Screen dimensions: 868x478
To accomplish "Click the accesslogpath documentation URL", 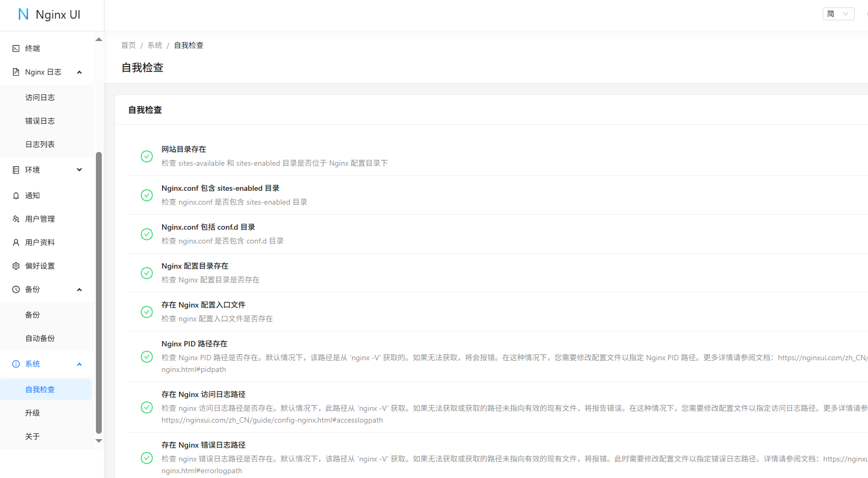I will (272, 420).
